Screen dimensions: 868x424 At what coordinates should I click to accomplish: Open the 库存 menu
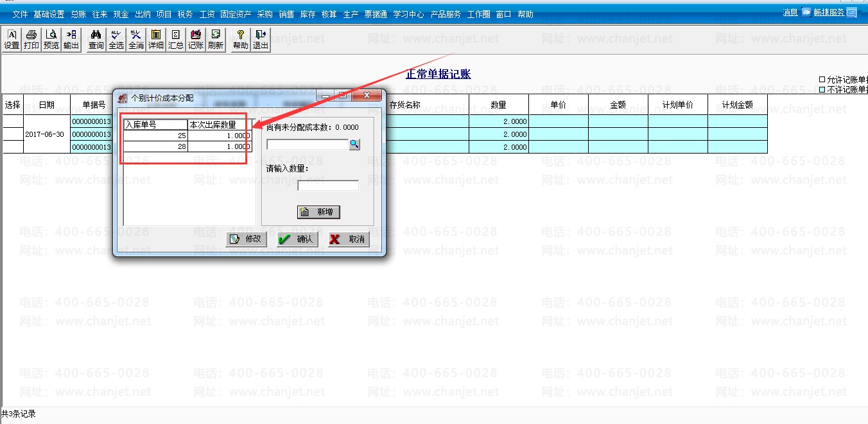pyautogui.click(x=308, y=14)
